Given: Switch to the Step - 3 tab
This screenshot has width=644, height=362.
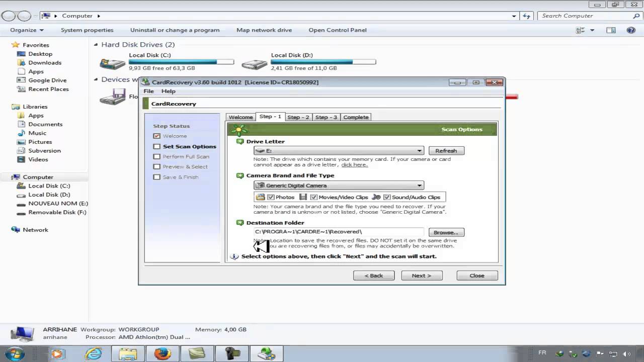Looking at the screenshot, I should click(x=326, y=117).
